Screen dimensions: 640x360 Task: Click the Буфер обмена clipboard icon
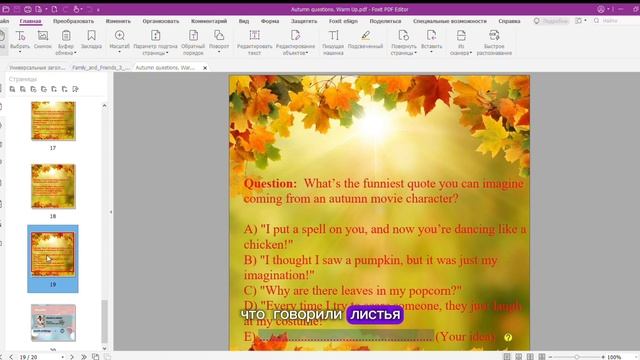[66, 36]
